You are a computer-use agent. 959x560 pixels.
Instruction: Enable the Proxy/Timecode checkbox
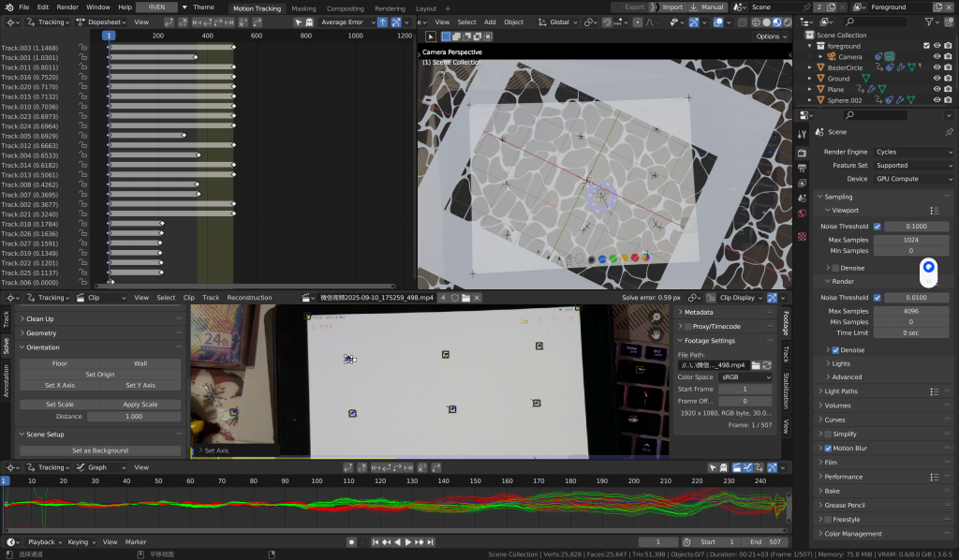pyautogui.click(x=686, y=326)
